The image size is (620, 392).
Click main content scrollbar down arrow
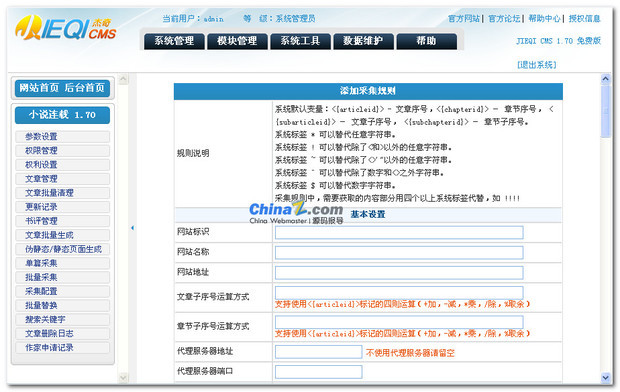(606, 378)
